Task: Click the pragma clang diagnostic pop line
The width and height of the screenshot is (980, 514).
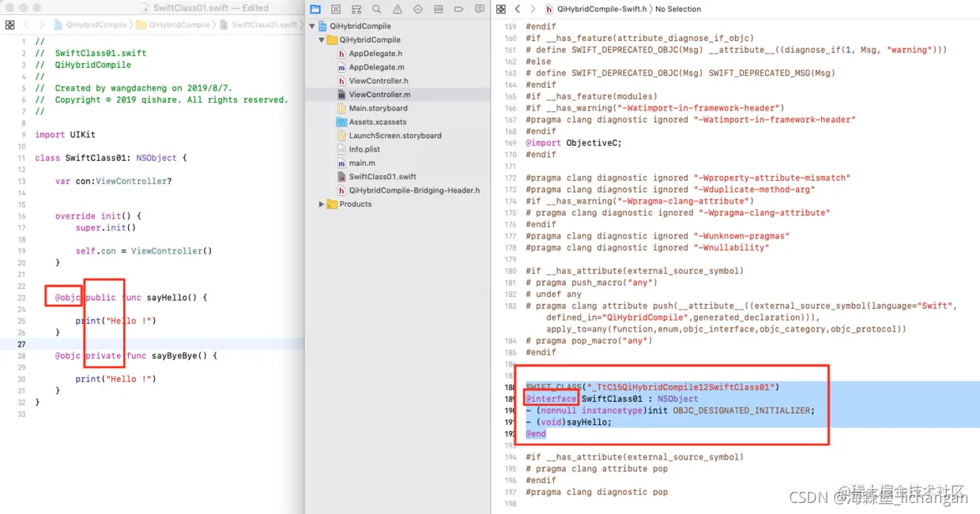Action: click(x=597, y=492)
